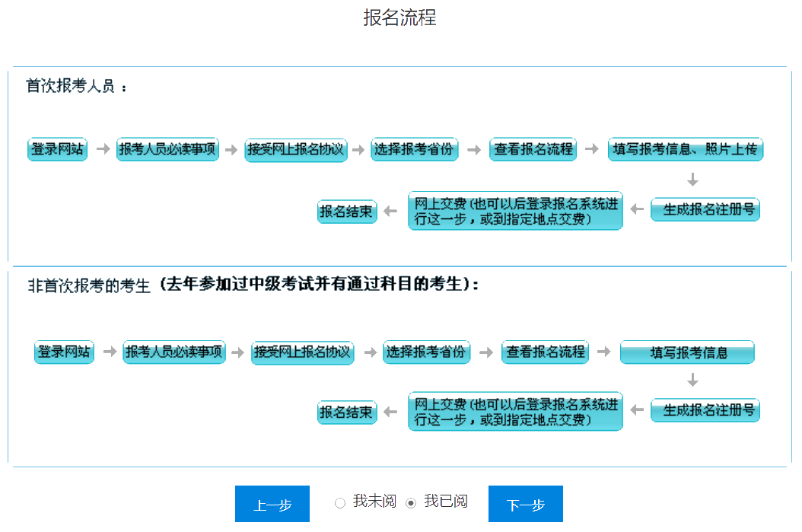Screen dimensions: 802x532
Task: Click 报考人员必读事项 in the first flowchart
Action: pyautogui.click(x=167, y=149)
